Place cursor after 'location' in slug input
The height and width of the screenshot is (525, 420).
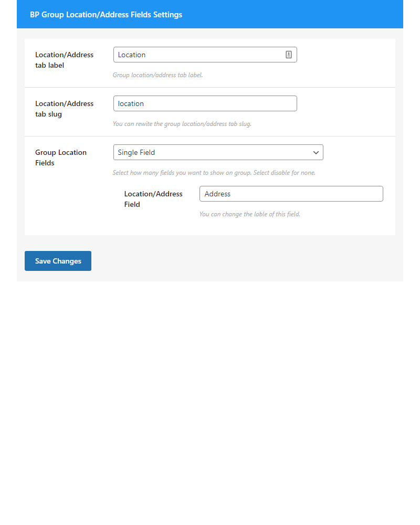point(145,104)
